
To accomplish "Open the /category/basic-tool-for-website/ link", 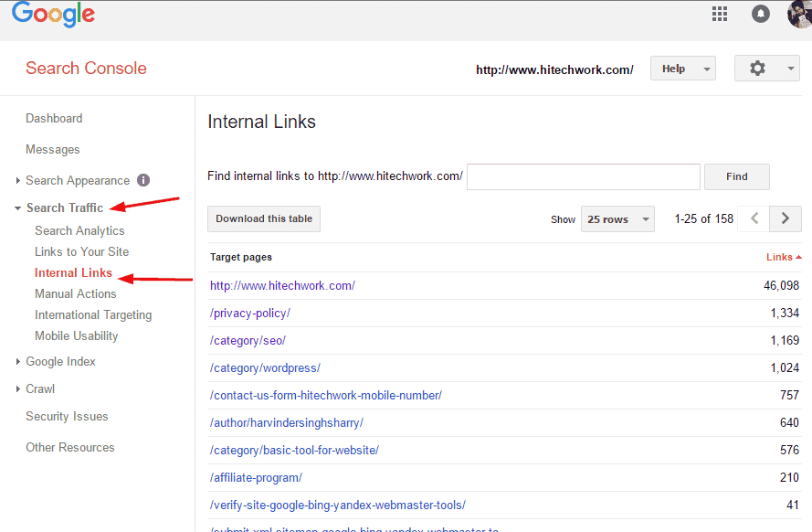I will [294, 451].
